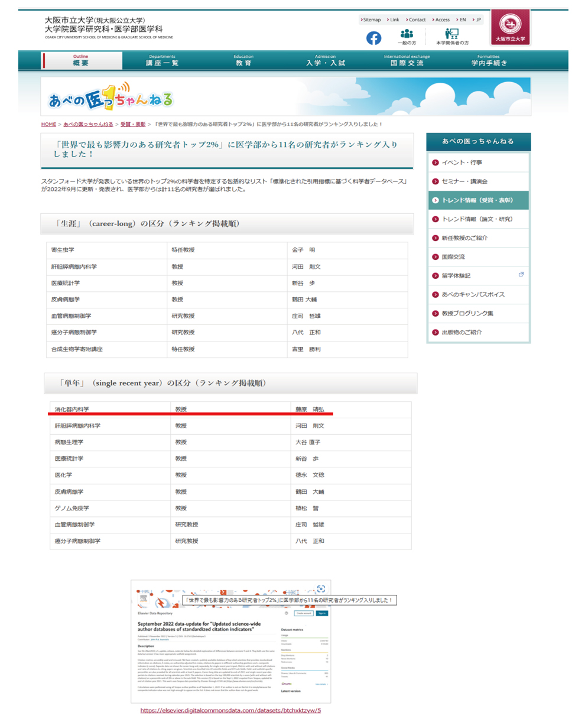
Task: Switch language to EN
Action: pos(462,19)
